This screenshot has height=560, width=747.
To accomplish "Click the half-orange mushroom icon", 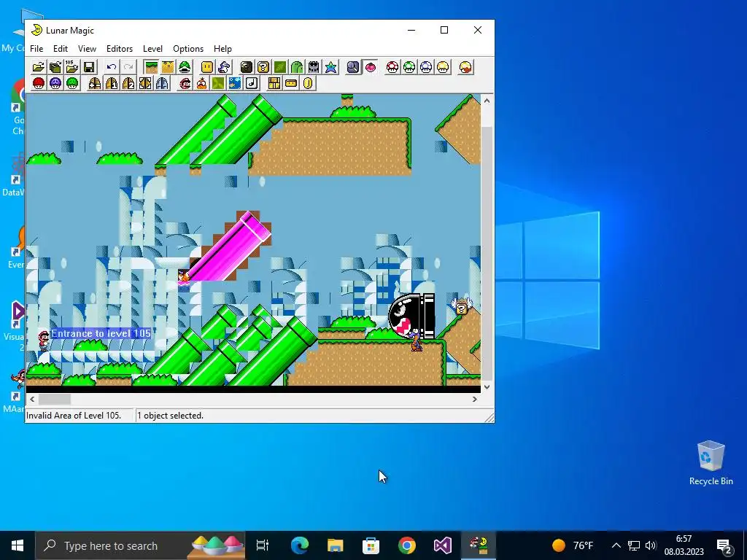I will [x=465, y=67].
